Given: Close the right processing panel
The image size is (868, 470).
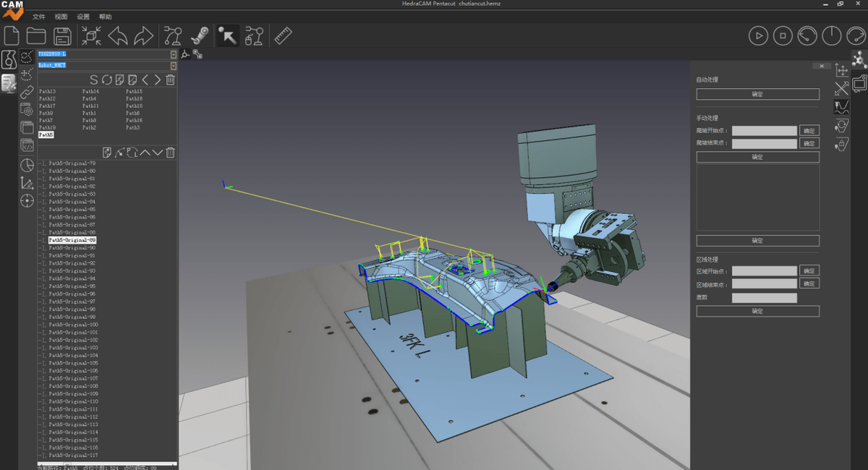Looking at the screenshot, I should coord(821,66).
